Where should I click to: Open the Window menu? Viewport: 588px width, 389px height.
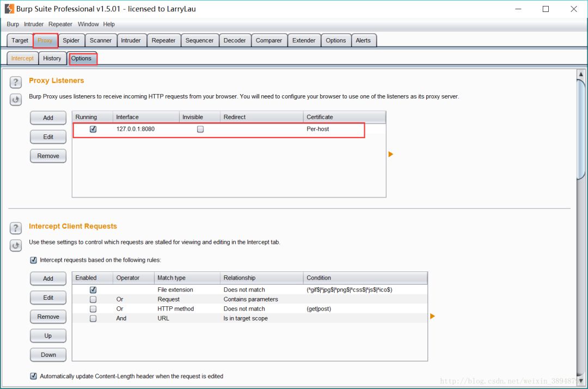pos(88,24)
